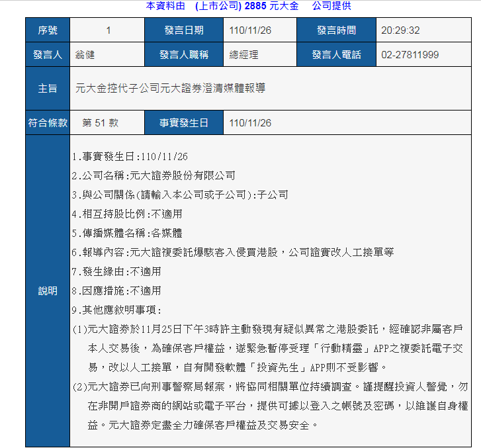Click paragraph (2) line mentioning 刑事警察局報案

point(270,386)
